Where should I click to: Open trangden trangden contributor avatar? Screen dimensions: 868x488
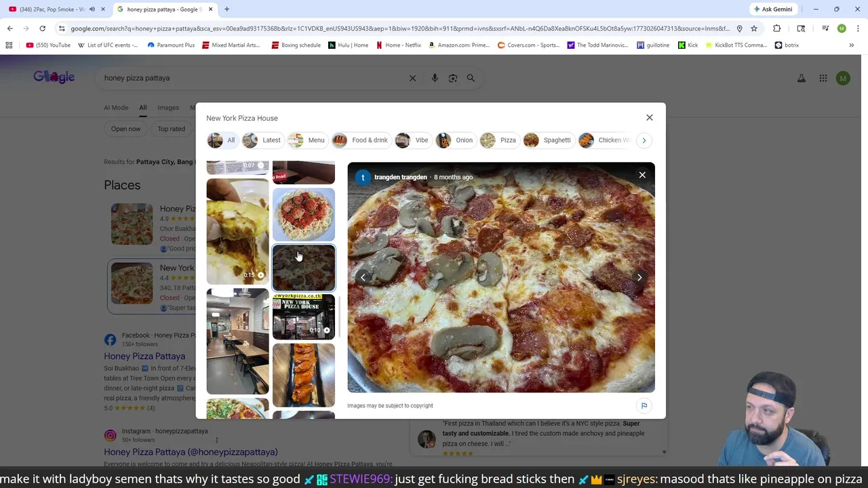(363, 177)
